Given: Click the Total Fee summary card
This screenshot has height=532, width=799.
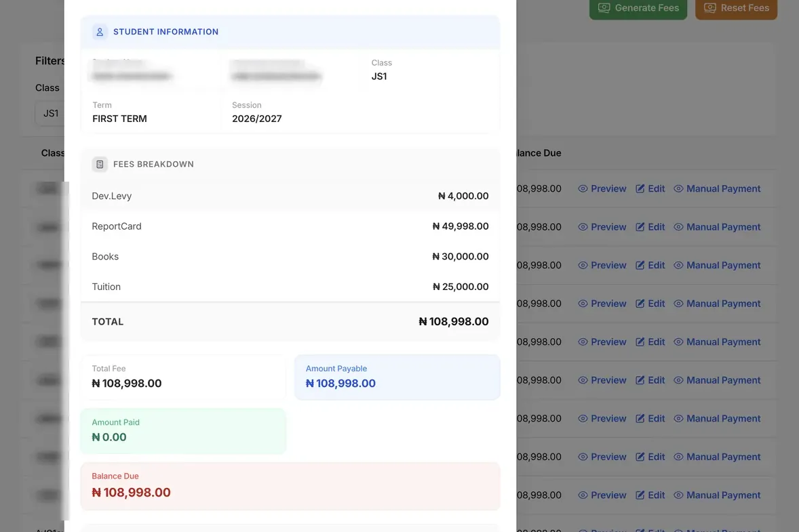Looking at the screenshot, I should click(x=183, y=377).
